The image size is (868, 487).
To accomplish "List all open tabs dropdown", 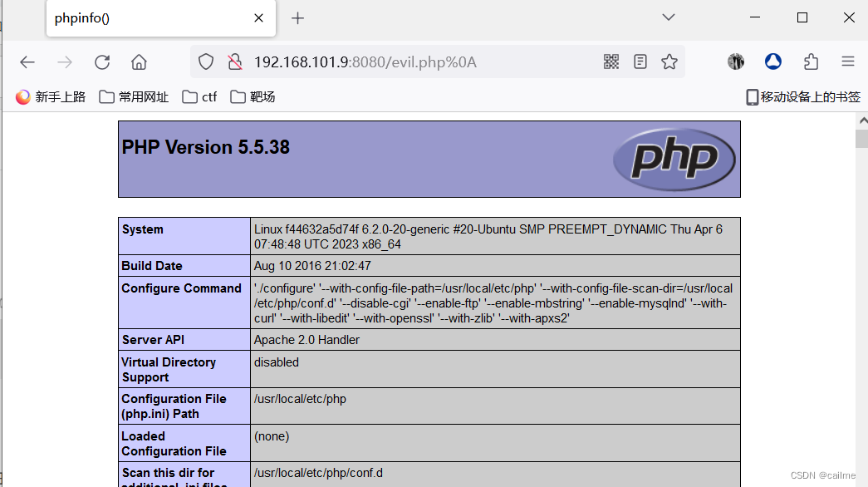I will click(669, 17).
